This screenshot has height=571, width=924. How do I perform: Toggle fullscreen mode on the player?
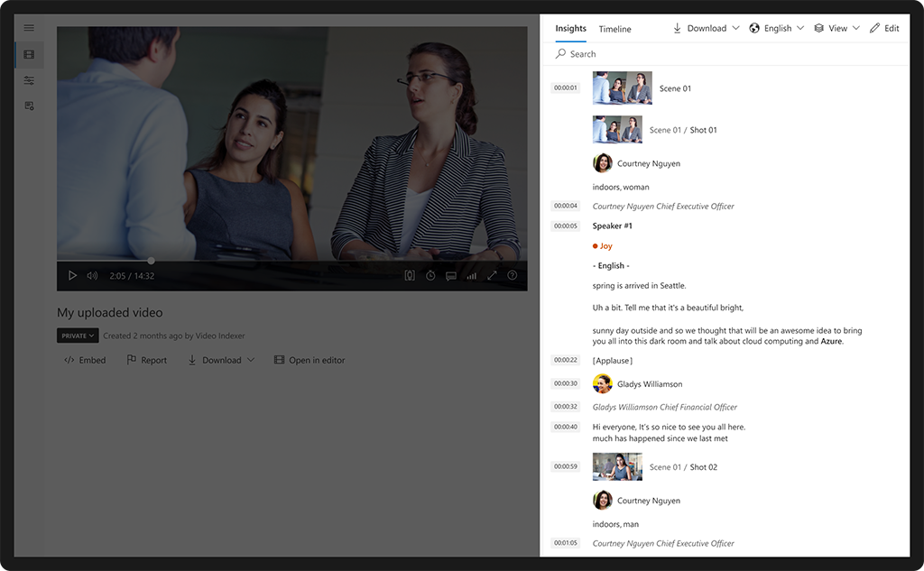[491, 275]
